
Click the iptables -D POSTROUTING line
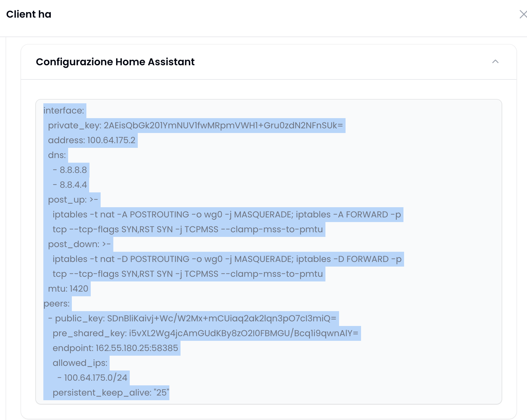[x=227, y=259]
